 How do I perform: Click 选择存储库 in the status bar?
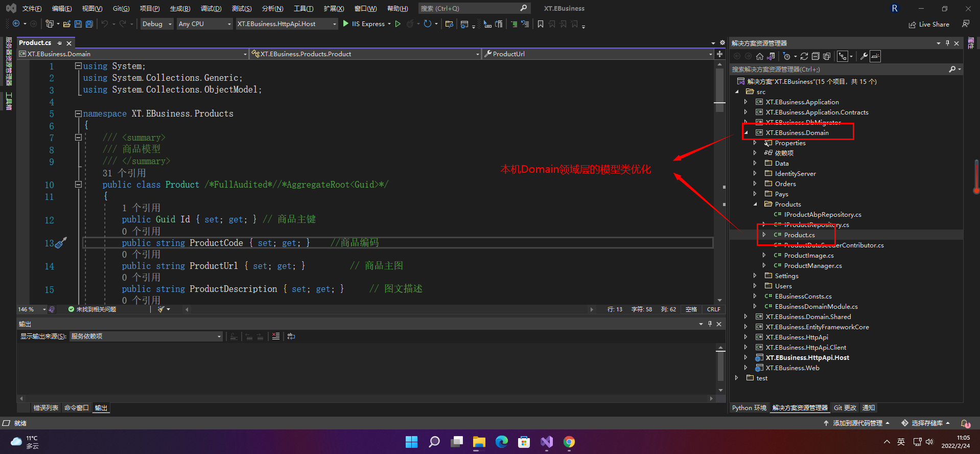coord(926,423)
